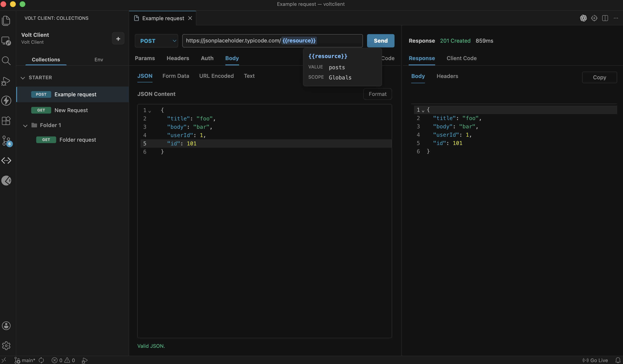Image resolution: width=623 pixels, height=364 pixels.
Task: Show the response Body sub-tab
Action: pyautogui.click(x=418, y=76)
